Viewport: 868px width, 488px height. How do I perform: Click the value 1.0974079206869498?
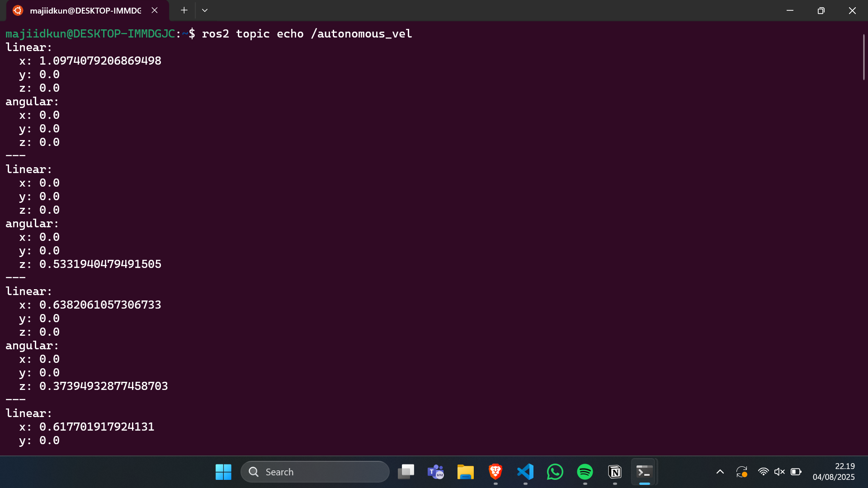click(100, 61)
